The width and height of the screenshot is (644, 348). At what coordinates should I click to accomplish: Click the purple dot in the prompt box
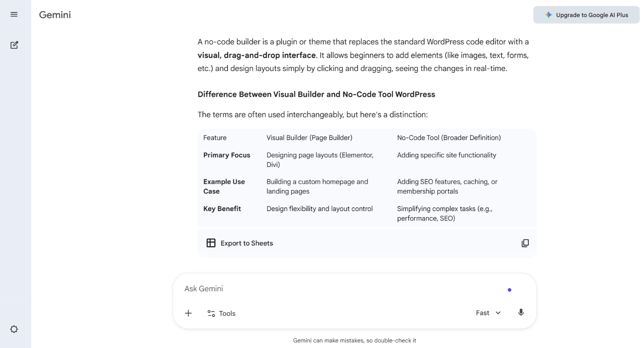coord(509,290)
